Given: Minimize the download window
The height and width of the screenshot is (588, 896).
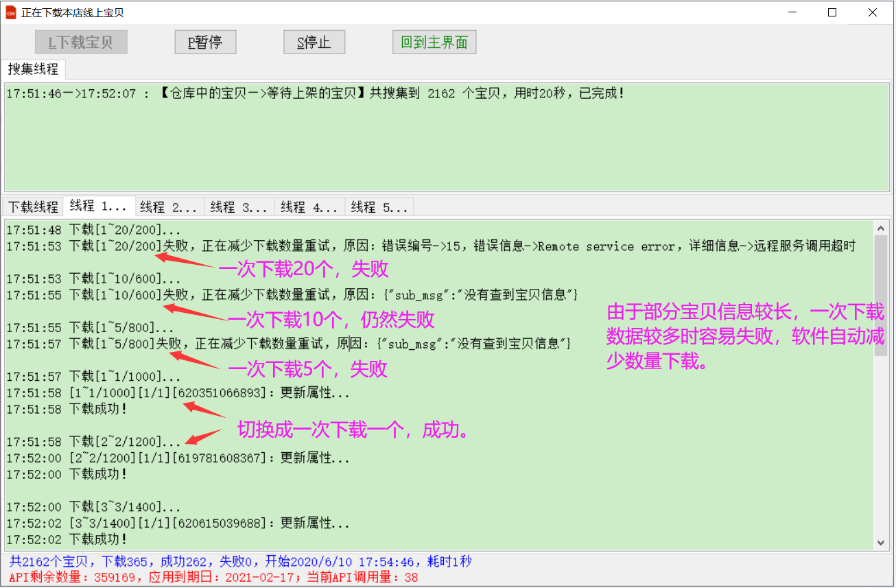Looking at the screenshot, I should click(792, 12).
